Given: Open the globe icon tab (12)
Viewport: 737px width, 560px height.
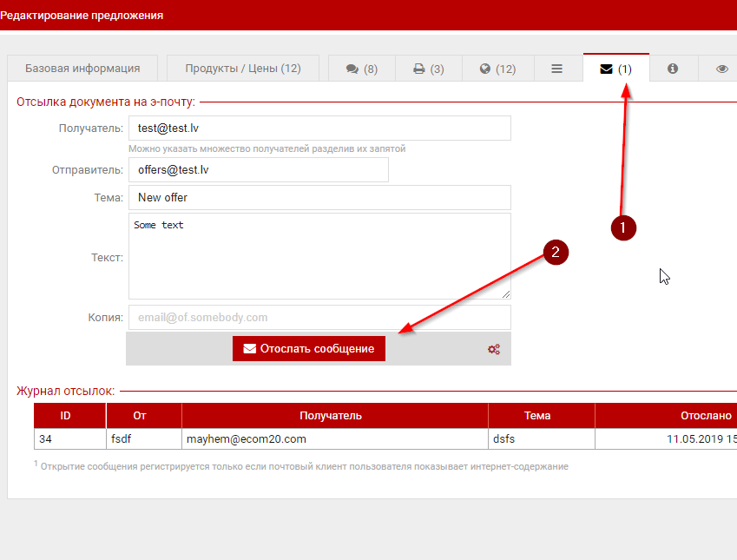Looking at the screenshot, I should 497,69.
